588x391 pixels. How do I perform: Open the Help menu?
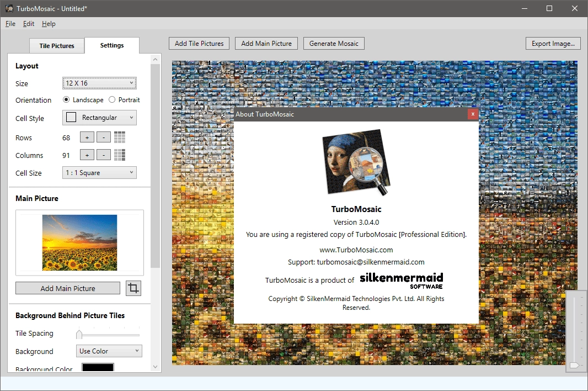(x=49, y=24)
